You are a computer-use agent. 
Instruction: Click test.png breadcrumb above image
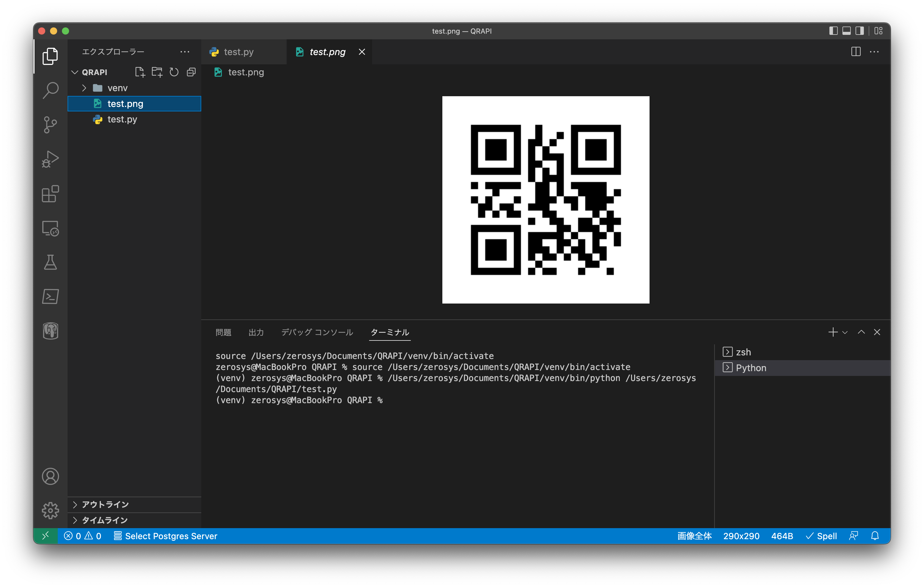pyautogui.click(x=246, y=72)
